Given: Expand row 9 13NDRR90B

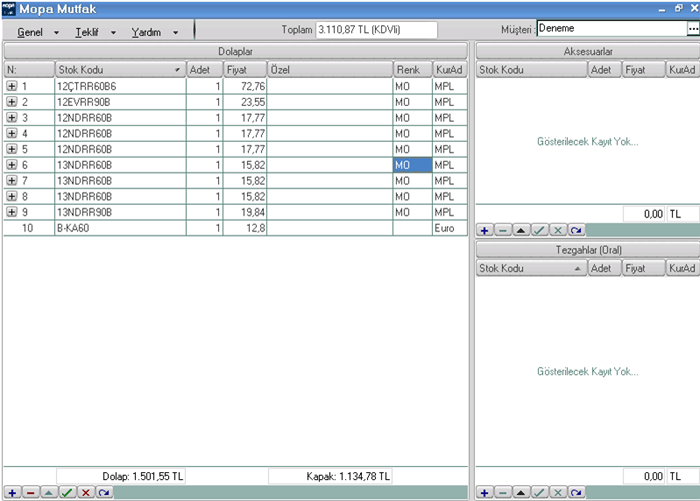Looking at the screenshot, I should (12, 212).
